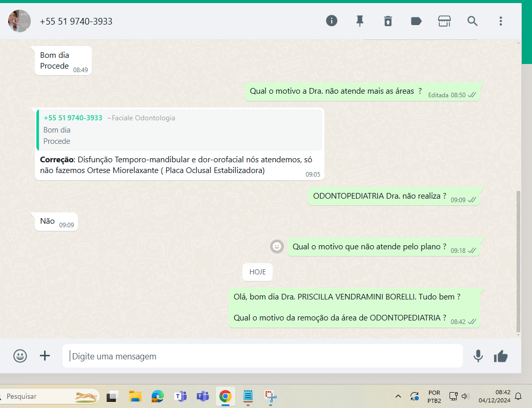The image size is (532, 408).
Task: Open the second Microsoft Teams taskbar icon
Action: [202, 396]
